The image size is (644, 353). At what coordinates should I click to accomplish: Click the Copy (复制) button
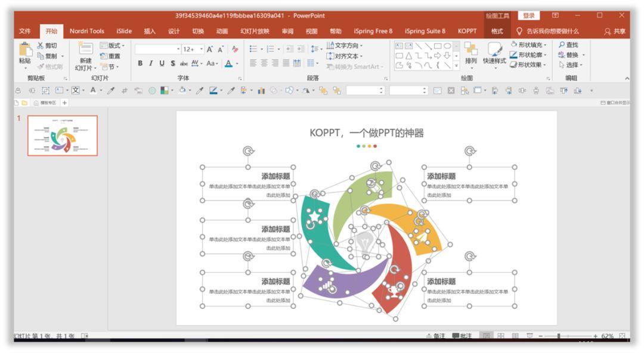[x=47, y=56]
